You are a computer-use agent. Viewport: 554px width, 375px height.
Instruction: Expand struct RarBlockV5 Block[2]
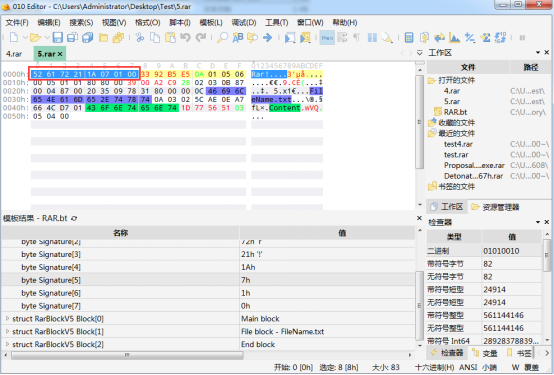point(7,344)
